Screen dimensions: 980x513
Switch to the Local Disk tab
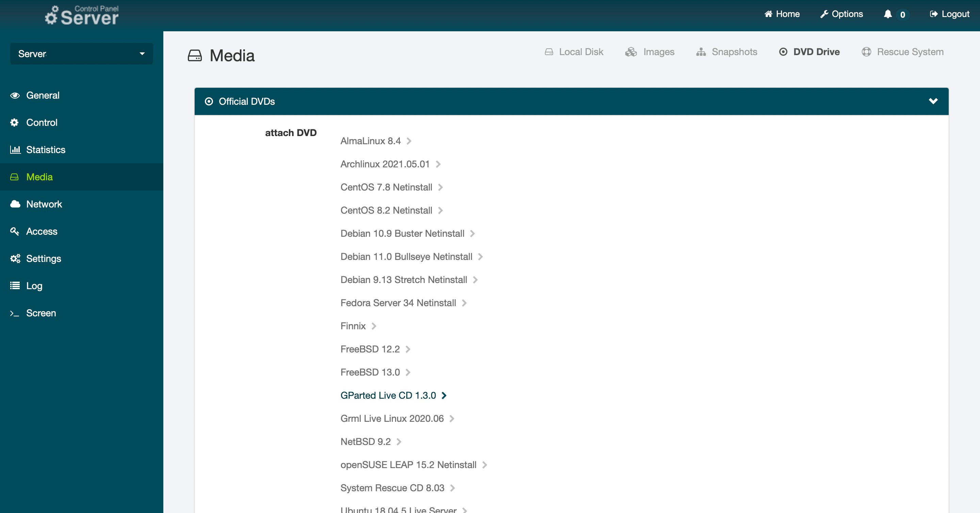pyautogui.click(x=574, y=52)
